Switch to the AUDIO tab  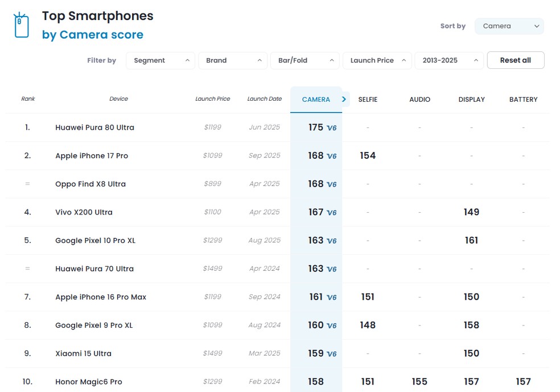419,100
